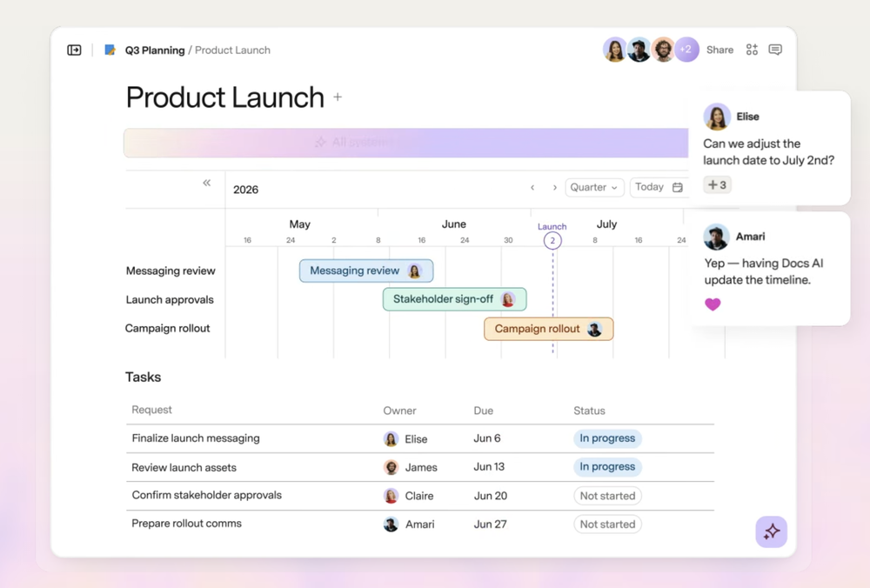This screenshot has height=588, width=870.
Task: Open the calendar icon in Today button
Action: tap(678, 188)
